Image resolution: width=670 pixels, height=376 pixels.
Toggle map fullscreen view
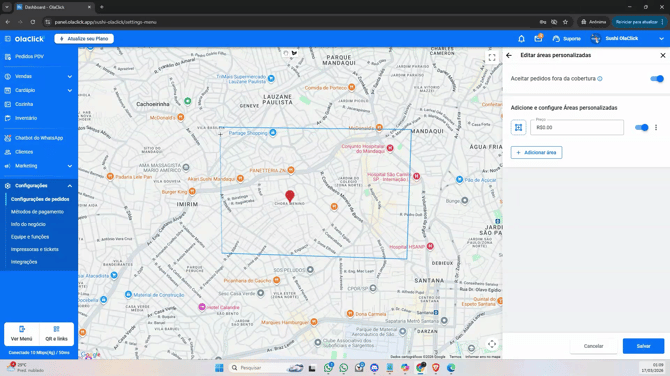click(x=492, y=58)
